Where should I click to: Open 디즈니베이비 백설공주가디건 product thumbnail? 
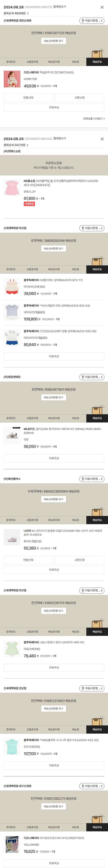pyautogui.click(x=12, y=79)
